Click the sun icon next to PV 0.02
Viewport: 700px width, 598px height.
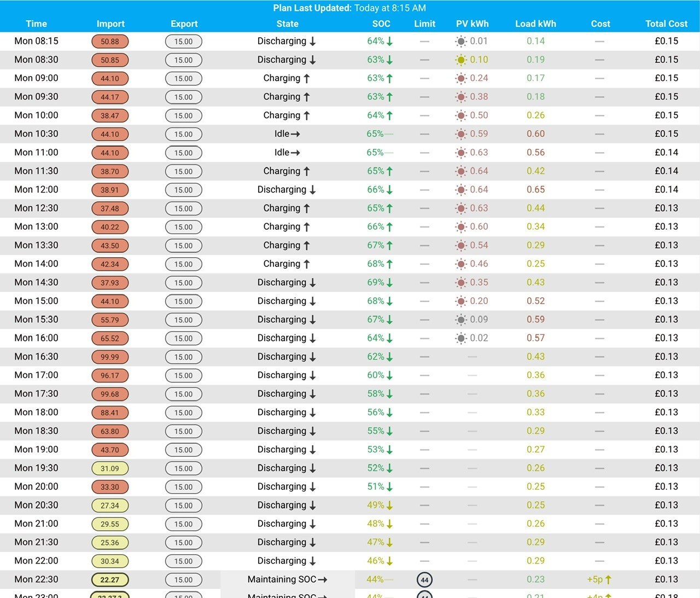(461, 338)
